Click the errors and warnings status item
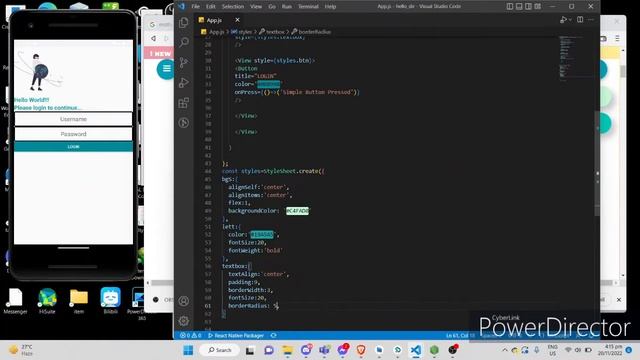Screen dimensions: 640x360 tap(191, 336)
